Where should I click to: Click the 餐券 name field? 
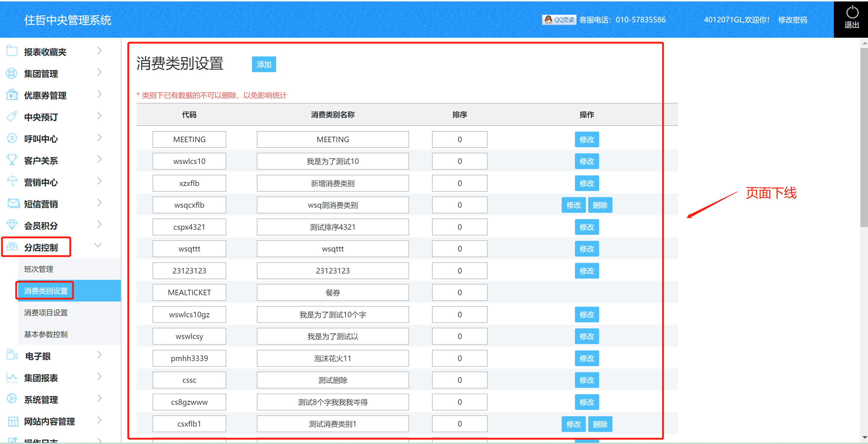tap(333, 292)
